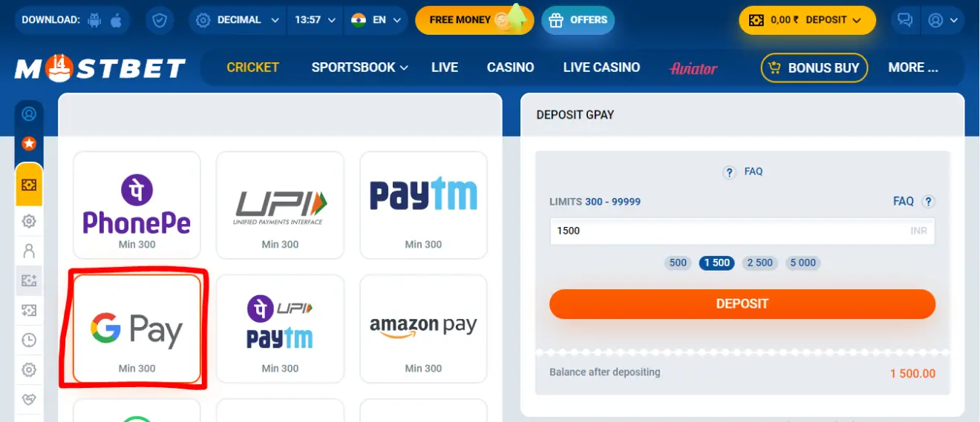980x422 pixels.
Task: Open the CASINO tab
Action: pyautogui.click(x=510, y=67)
